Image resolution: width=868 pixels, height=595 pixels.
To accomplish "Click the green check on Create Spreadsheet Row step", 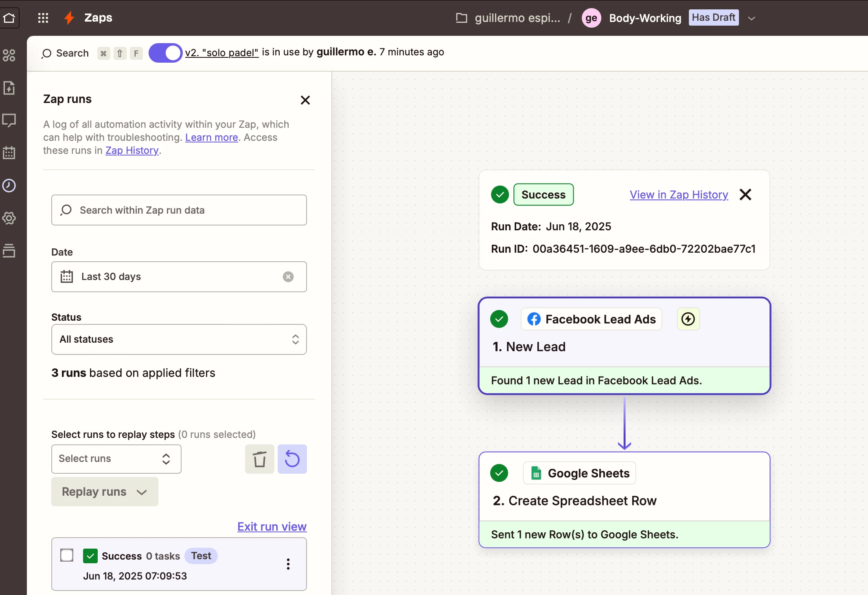I will tap(499, 473).
